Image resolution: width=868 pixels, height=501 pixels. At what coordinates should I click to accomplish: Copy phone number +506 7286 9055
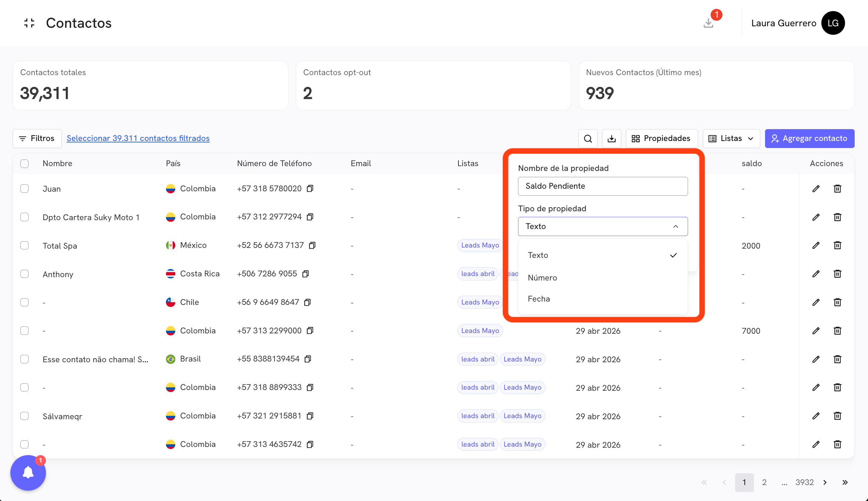tap(306, 274)
